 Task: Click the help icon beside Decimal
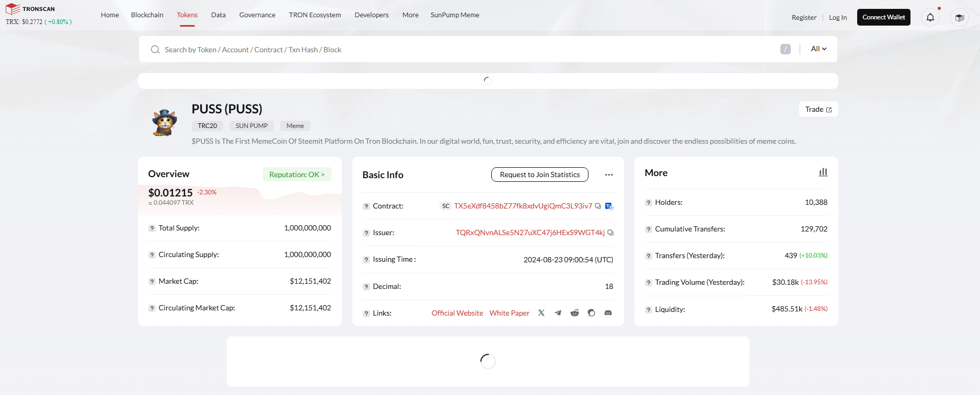click(x=366, y=287)
